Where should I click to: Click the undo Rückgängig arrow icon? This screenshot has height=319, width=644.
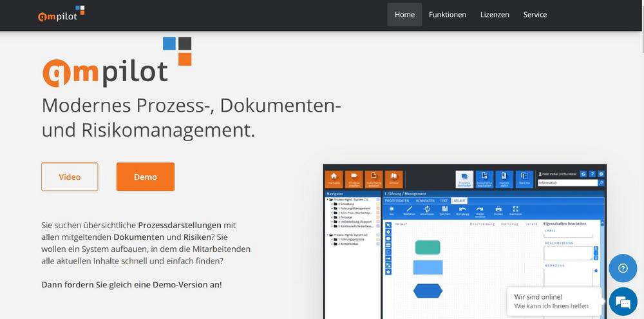click(x=462, y=209)
